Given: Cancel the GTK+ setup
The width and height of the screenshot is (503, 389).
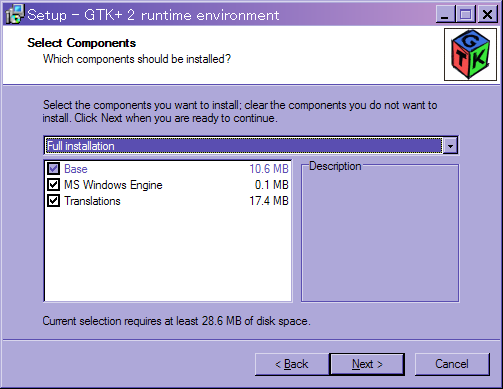Looking at the screenshot, I should [452, 364].
